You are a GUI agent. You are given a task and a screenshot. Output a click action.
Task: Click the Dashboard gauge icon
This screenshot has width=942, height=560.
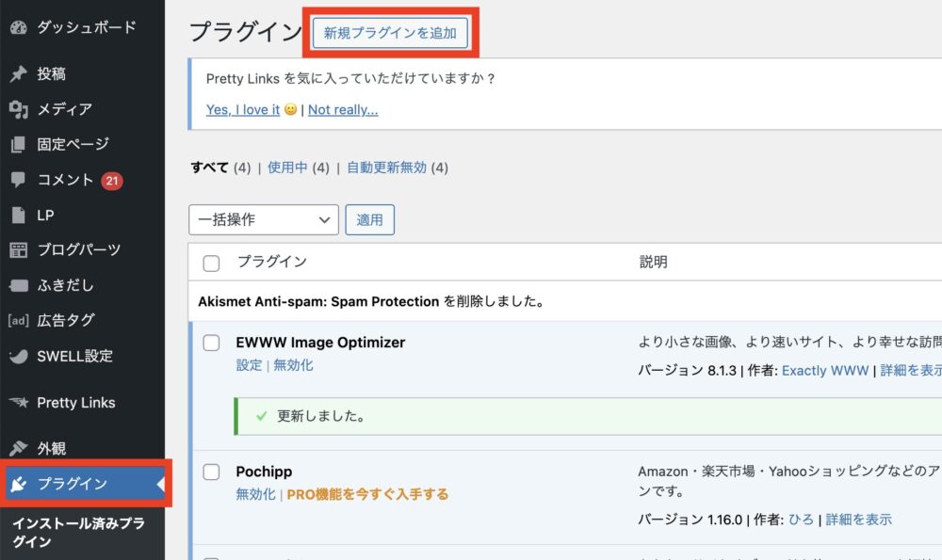19,27
